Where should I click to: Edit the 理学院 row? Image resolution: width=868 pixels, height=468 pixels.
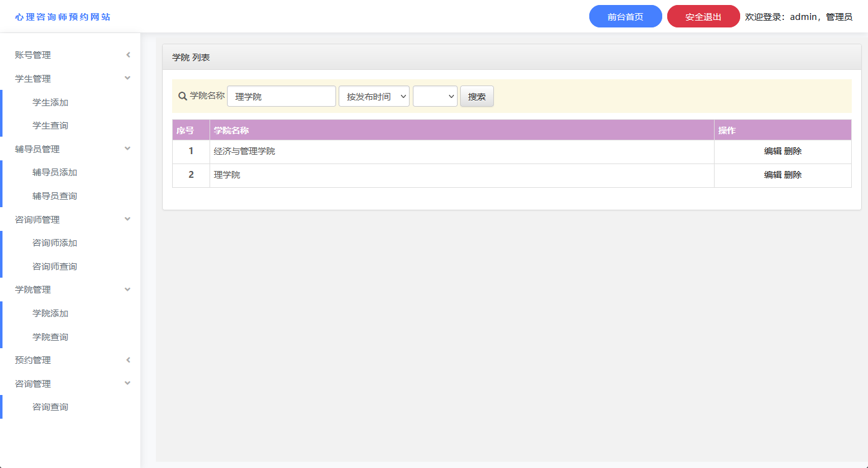[773, 175]
